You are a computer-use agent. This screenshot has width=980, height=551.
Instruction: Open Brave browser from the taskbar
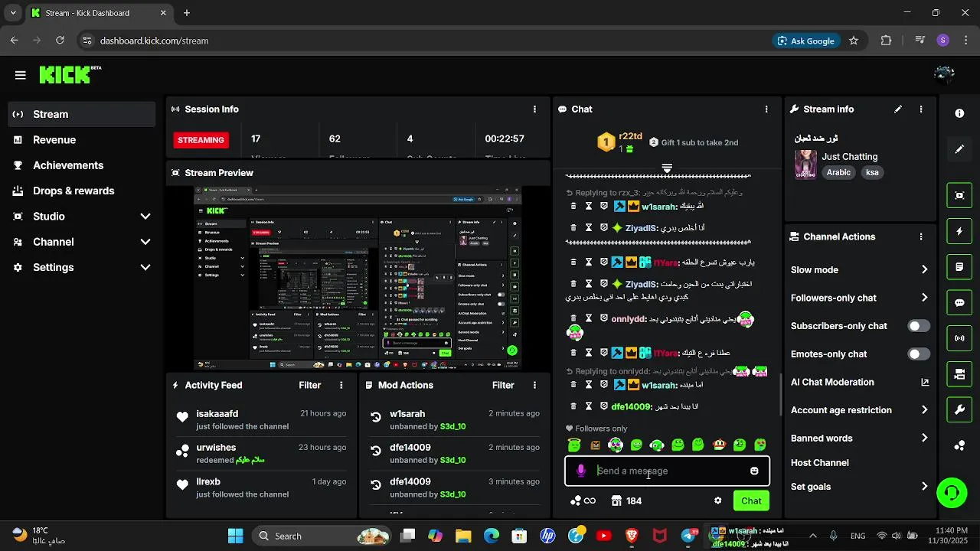632,536
